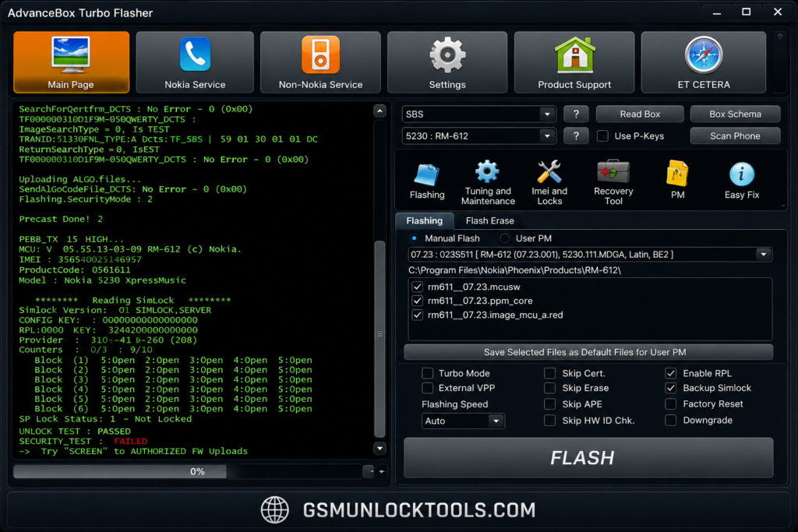The width and height of the screenshot is (798, 532).
Task: Open the PM file icon
Action: (x=677, y=174)
